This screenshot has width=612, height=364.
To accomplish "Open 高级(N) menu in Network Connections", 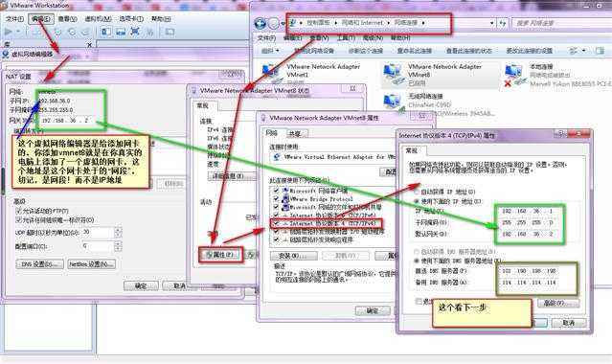I will [373, 38].
